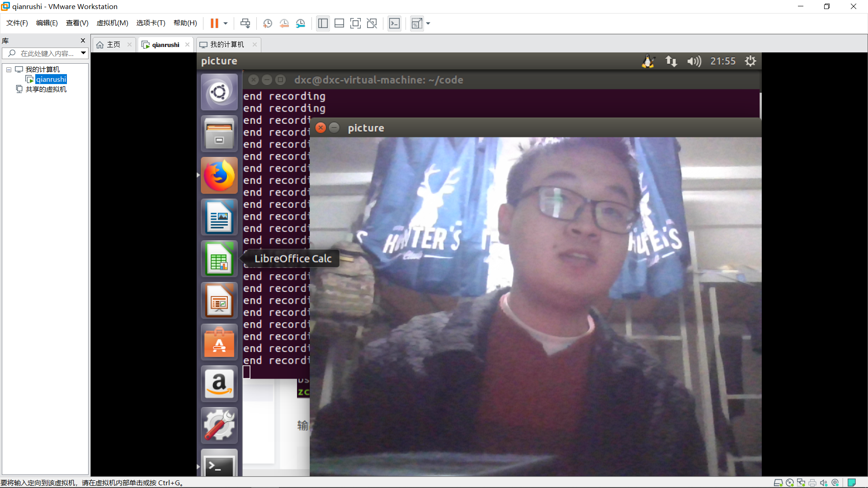Open the library search dropdown arrow
Image resolution: width=868 pixels, height=488 pixels.
coord(84,53)
